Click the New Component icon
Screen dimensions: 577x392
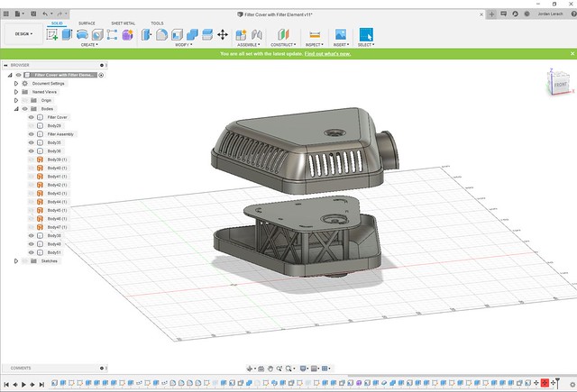pos(241,34)
